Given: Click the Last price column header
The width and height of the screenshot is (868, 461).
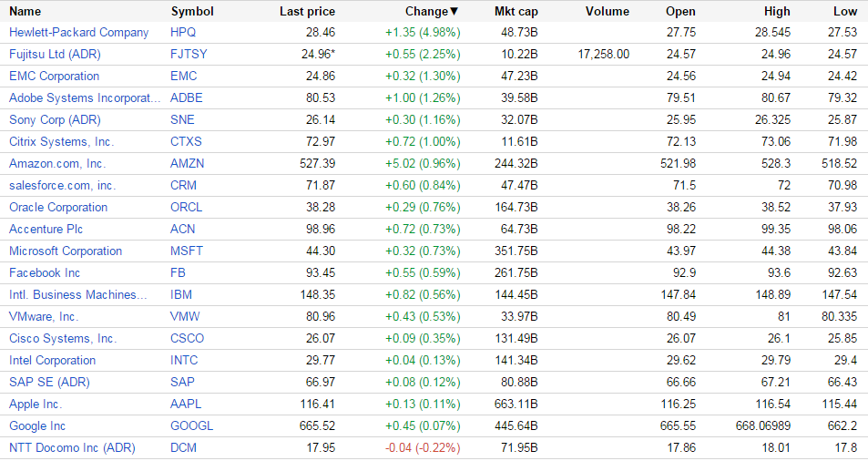Looking at the screenshot, I should (x=307, y=12).
